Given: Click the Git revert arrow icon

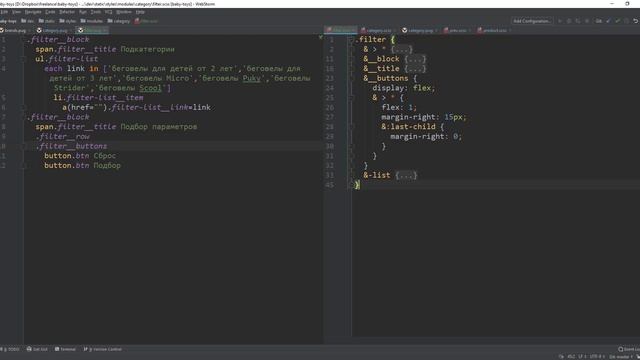Looking at the screenshot, I should (x=636, y=21).
